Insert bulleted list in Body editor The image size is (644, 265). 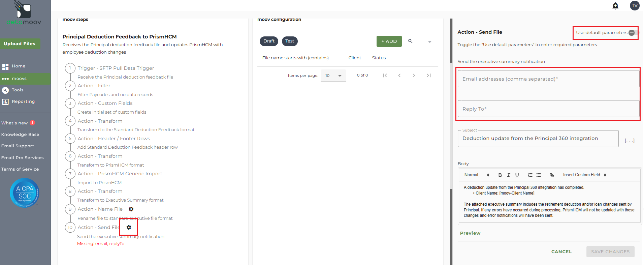[539, 175]
